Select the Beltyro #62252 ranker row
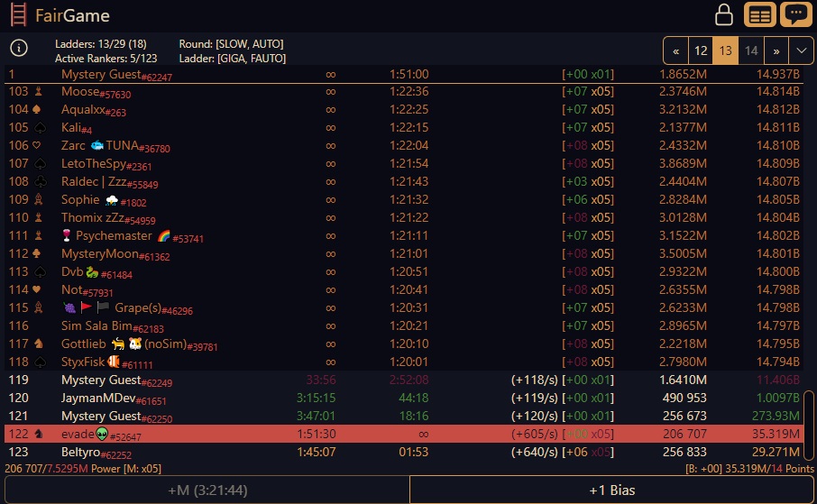The image size is (817, 504). pyautogui.click(x=406, y=452)
